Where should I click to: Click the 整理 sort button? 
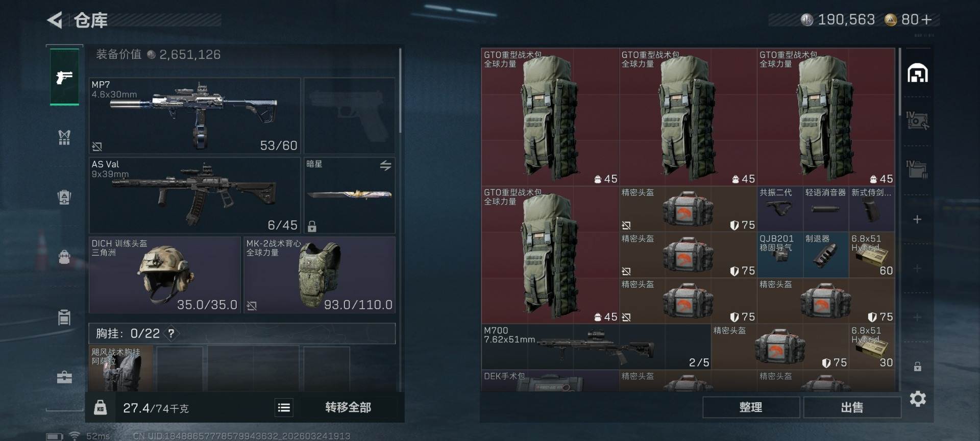pos(751,407)
